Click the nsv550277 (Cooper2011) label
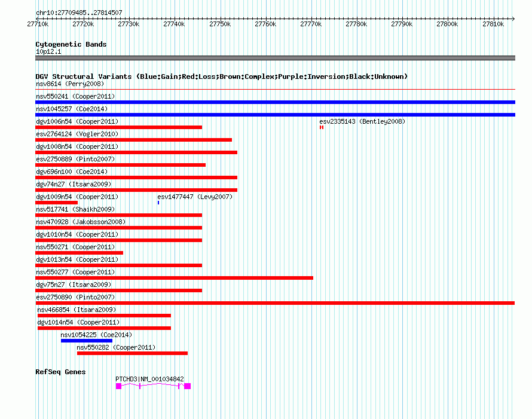 click(x=75, y=272)
